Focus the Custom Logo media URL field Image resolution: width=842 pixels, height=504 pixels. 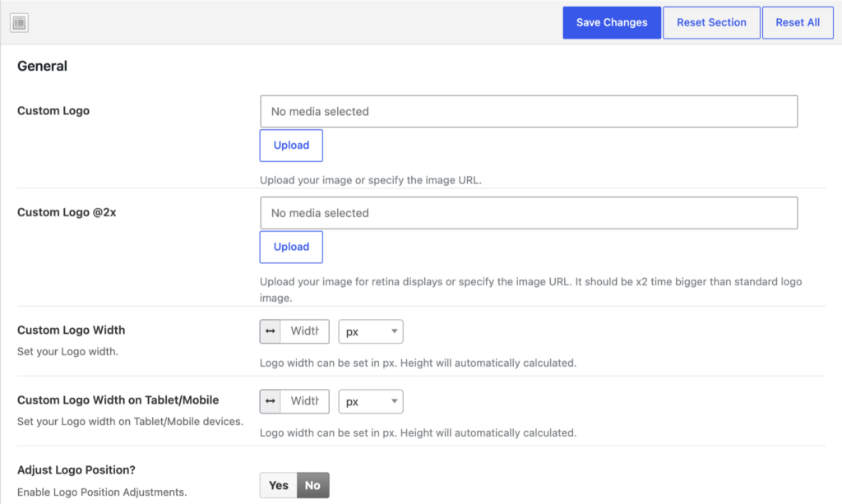529,112
